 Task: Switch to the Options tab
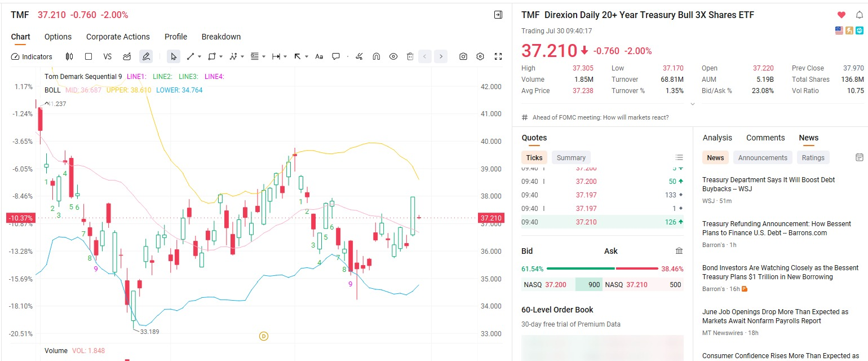pos(58,37)
